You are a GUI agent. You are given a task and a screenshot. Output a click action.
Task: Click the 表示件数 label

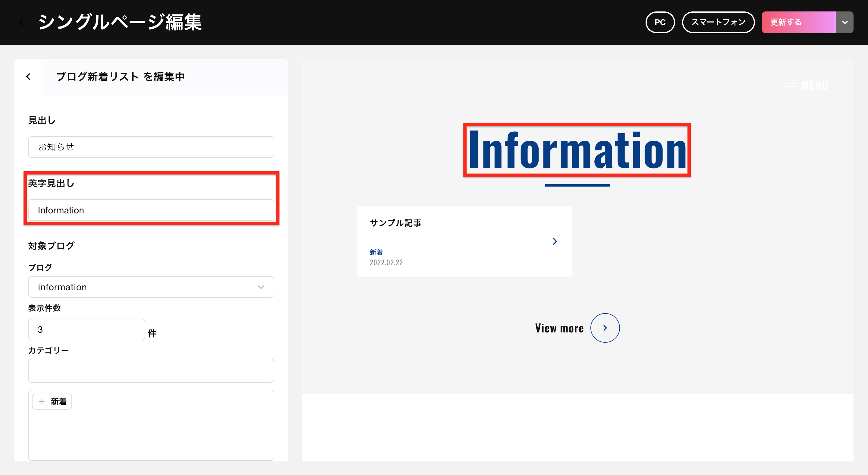coord(45,308)
